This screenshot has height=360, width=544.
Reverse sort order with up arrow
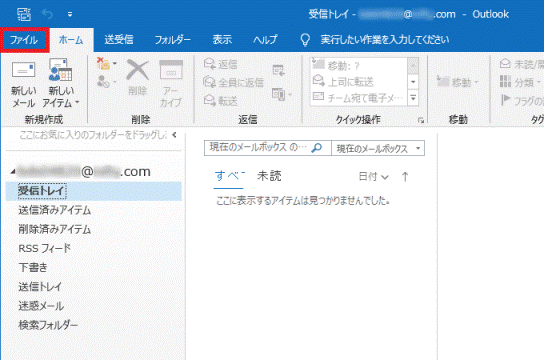(x=405, y=177)
